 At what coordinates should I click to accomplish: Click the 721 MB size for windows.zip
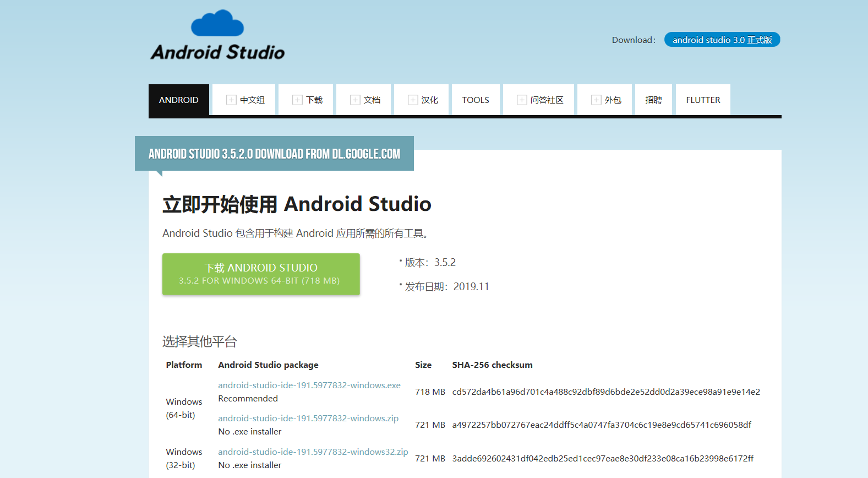pyautogui.click(x=430, y=425)
